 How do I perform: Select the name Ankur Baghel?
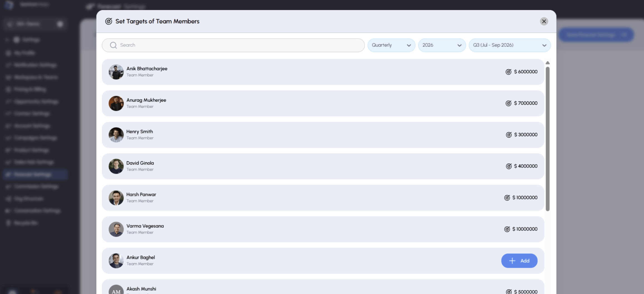tap(141, 258)
